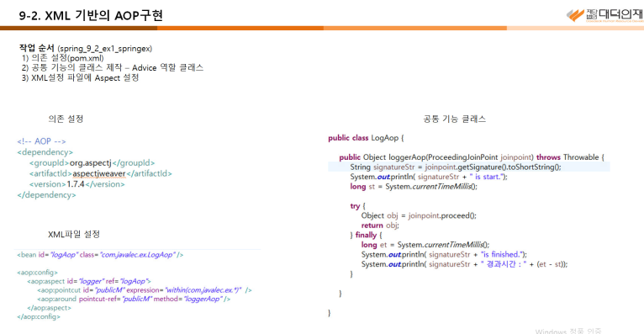Click the artifactId 'aspectjweaver' line
Screen dimensions: 644x334
[100, 173]
